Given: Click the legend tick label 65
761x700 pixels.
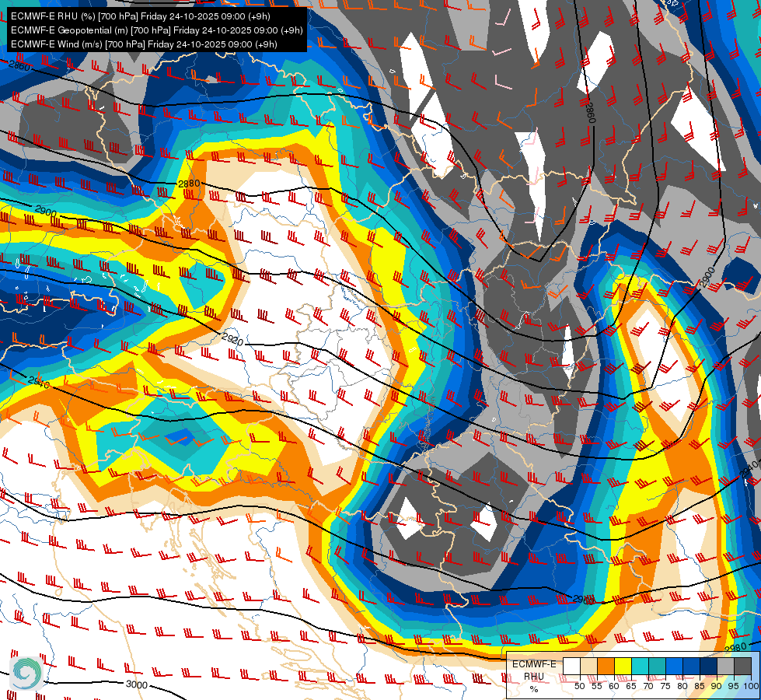Looking at the screenshot, I should [631, 686].
